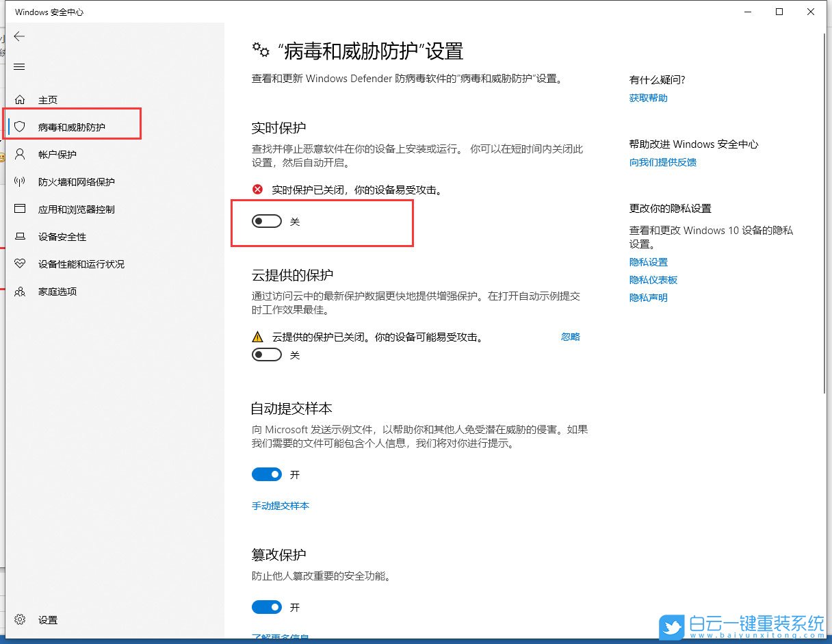Image resolution: width=832 pixels, height=644 pixels.
Task: Open 帐户保护 using the account icon
Action: point(21,154)
